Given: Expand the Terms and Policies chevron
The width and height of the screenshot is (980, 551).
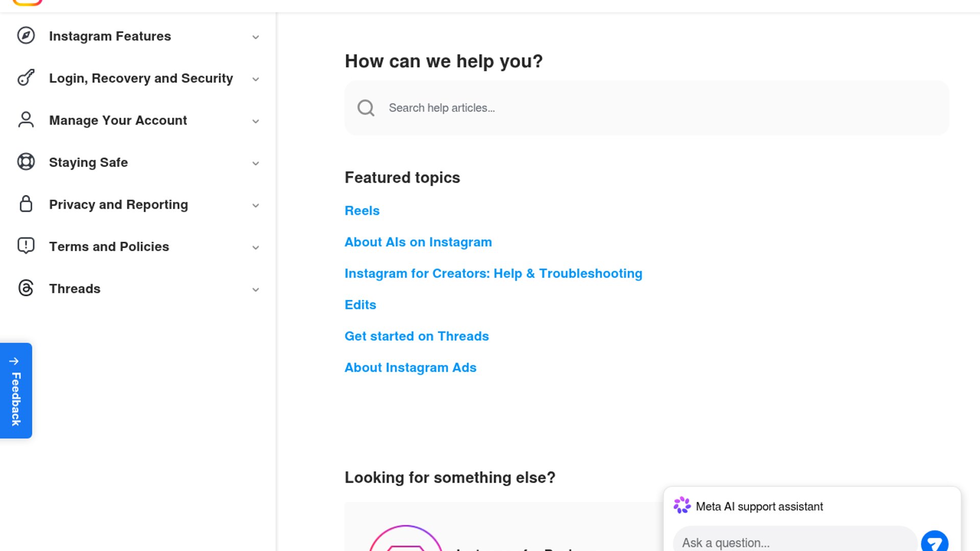Looking at the screenshot, I should coord(256,247).
